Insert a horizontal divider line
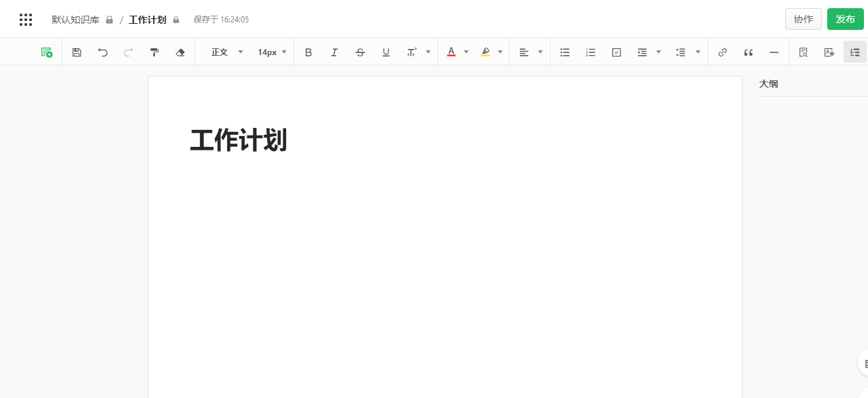Viewport: 868px width, 398px height. [774, 52]
